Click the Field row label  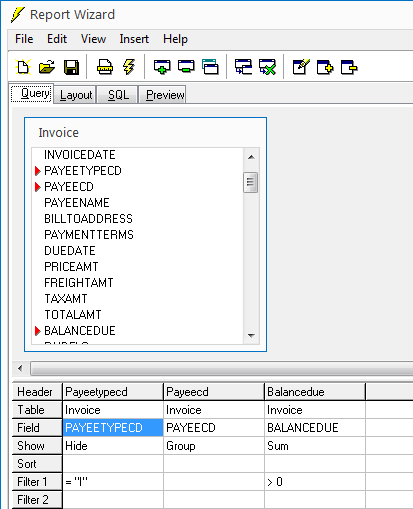pos(37,428)
